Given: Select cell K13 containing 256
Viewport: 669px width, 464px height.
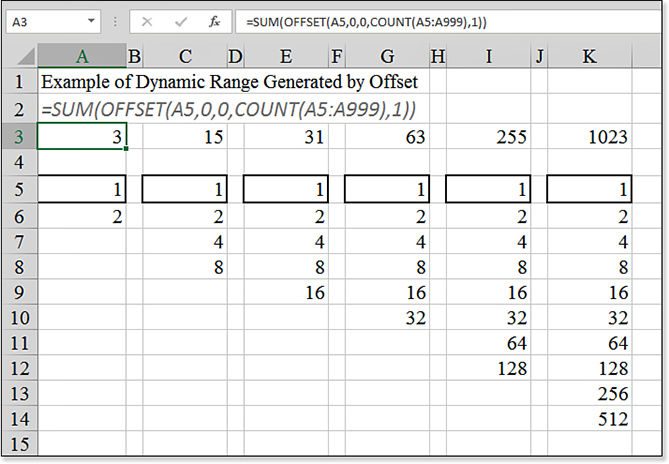Looking at the screenshot, I should pyautogui.click(x=590, y=393).
